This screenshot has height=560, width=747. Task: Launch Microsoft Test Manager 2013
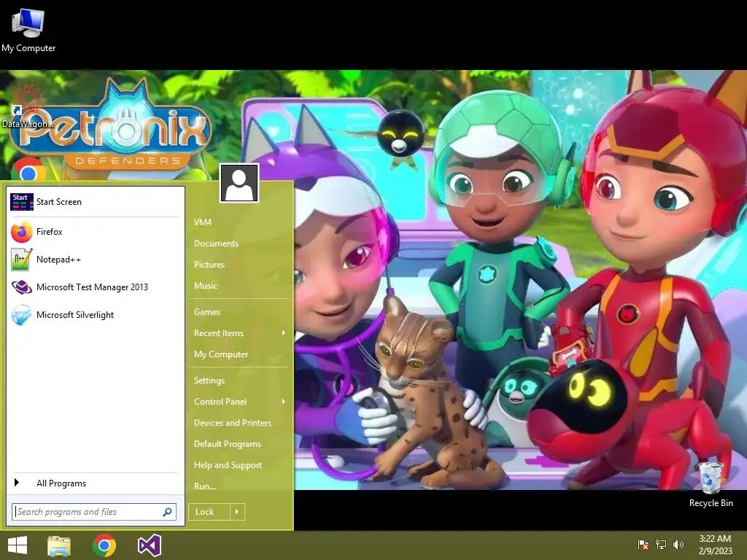coord(94,287)
